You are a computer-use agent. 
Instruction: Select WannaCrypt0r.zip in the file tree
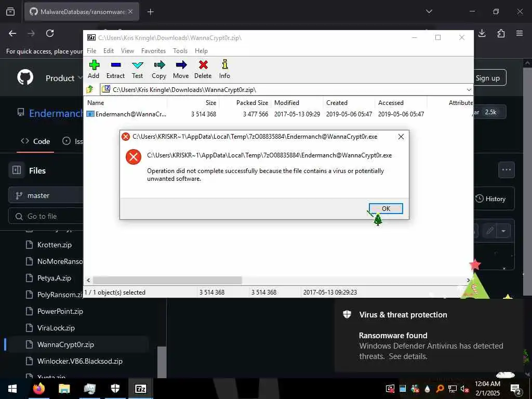click(65, 345)
